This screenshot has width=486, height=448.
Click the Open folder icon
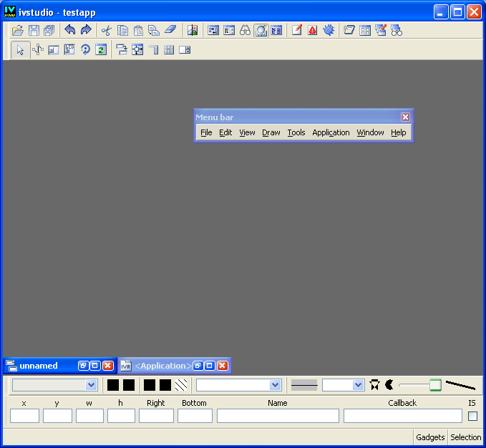tap(18, 30)
